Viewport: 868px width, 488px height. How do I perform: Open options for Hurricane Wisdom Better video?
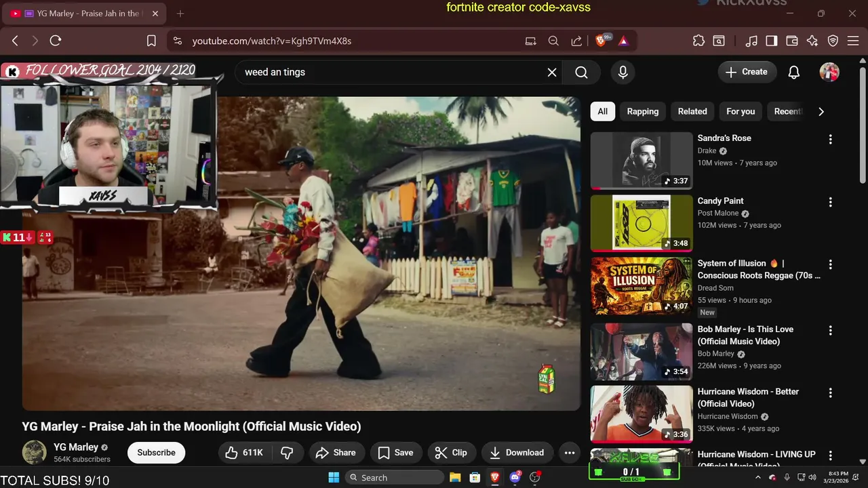click(830, 392)
